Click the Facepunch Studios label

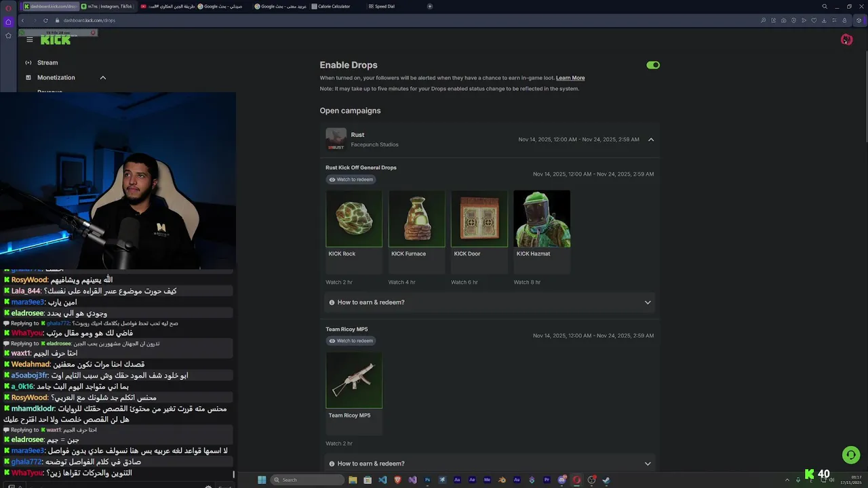click(374, 144)
